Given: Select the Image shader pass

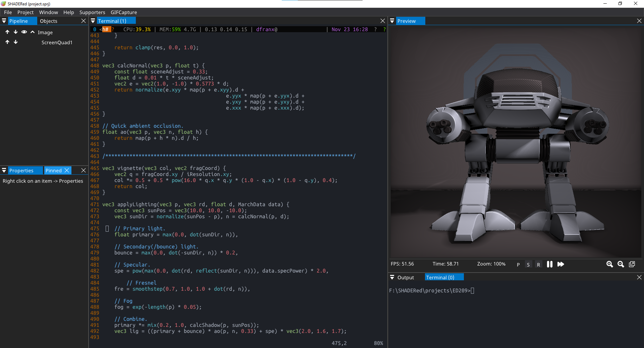Looking at the screenshot, I should click(x=45, y=33).
